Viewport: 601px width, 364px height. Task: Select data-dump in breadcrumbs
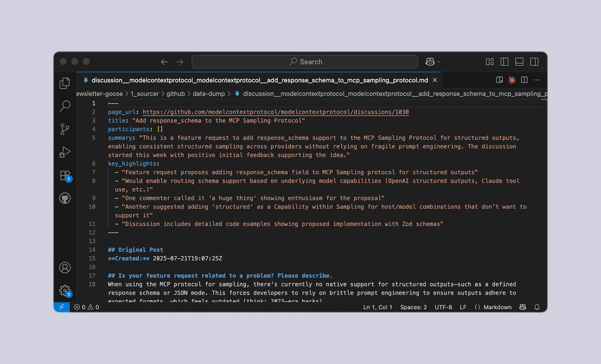209,94
